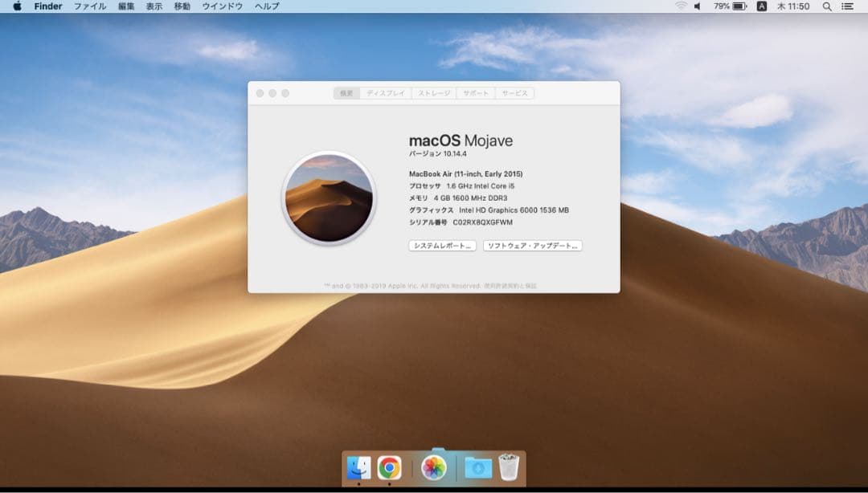The image size is (868, 493).
Task: Switch to the ストレージ tab
Action: 434,93
